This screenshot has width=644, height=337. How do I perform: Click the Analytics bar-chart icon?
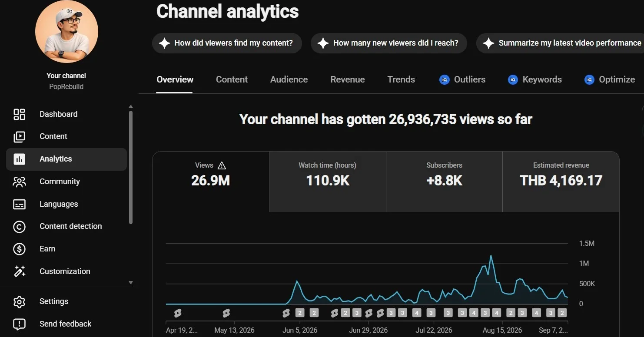click(19, 159)
